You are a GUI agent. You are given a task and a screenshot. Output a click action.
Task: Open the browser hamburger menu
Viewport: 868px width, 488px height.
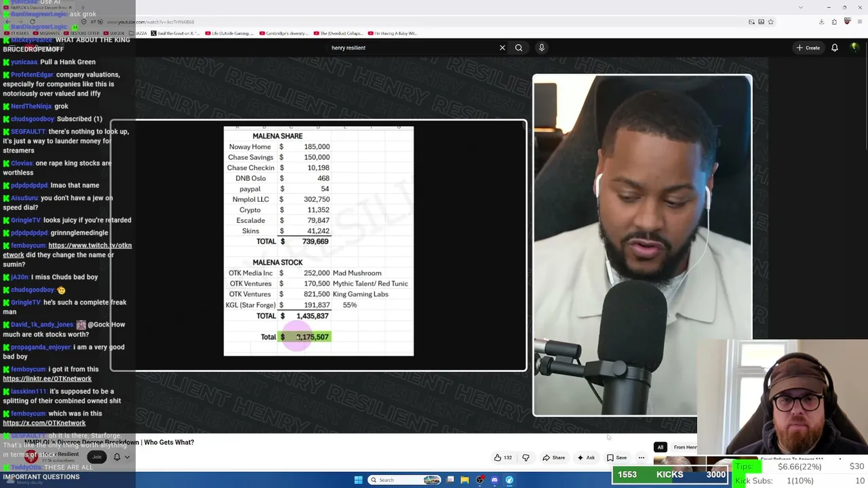(x=859, y=22)
